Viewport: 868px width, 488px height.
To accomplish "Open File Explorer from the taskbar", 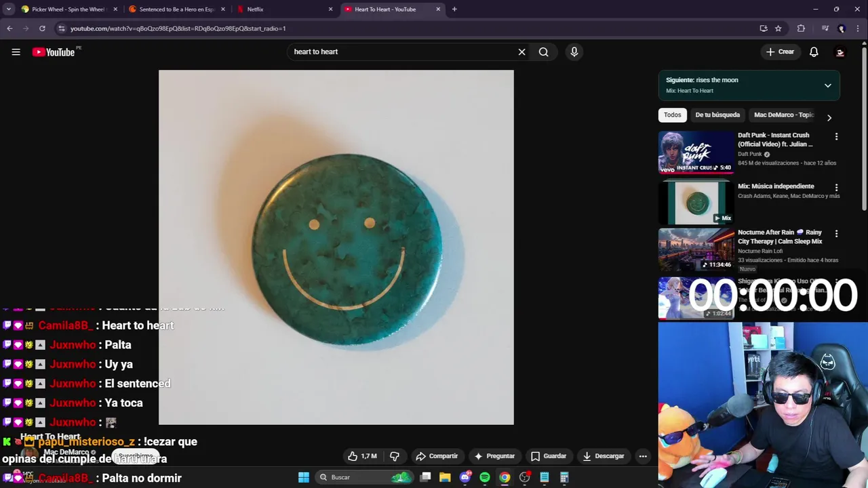I will (x=445, y=477).
